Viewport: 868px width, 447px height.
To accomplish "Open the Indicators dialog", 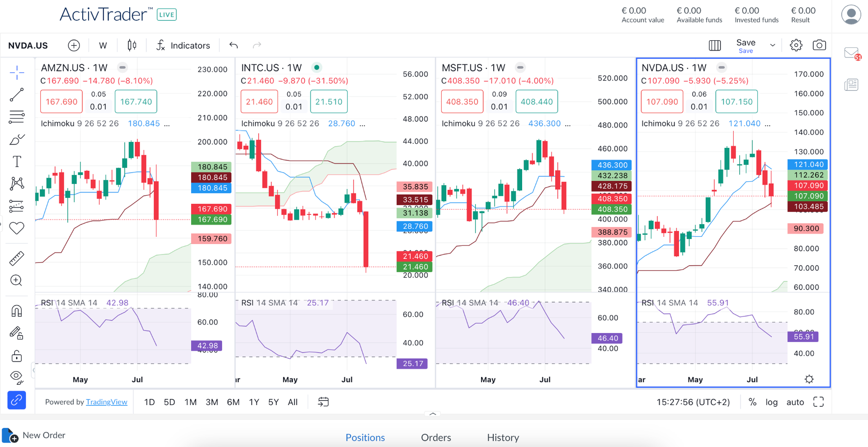I will [x=183, y=45].
